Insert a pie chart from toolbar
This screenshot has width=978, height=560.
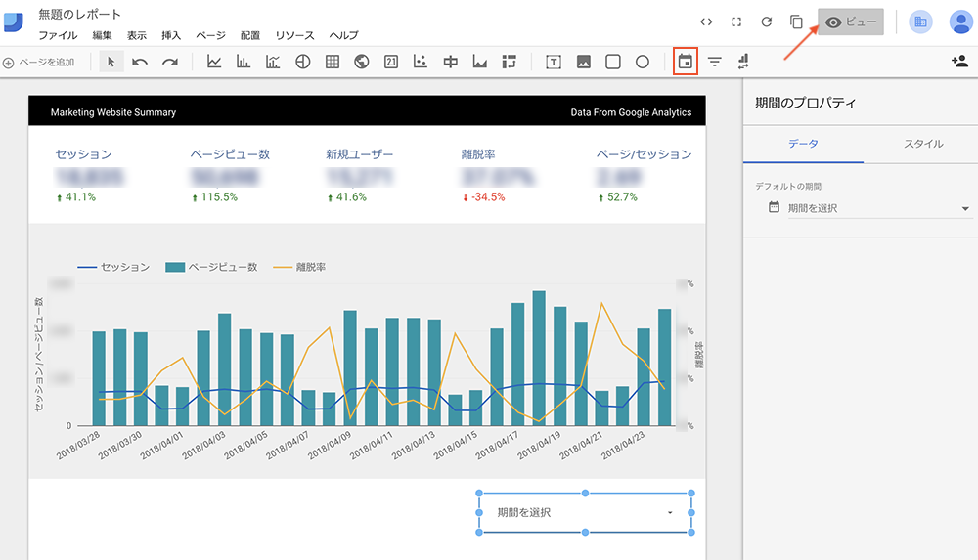tap(303, 62)
